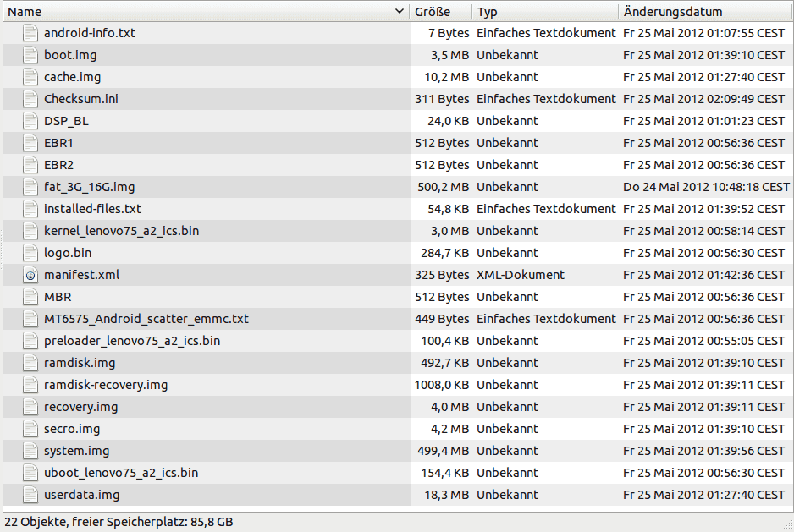Image resolution: width=794 pixels, height=532 pixels.
Task: Click the date Do 24 Mai 2012 10:48:18 CEST
Action: tap(706, 187)
